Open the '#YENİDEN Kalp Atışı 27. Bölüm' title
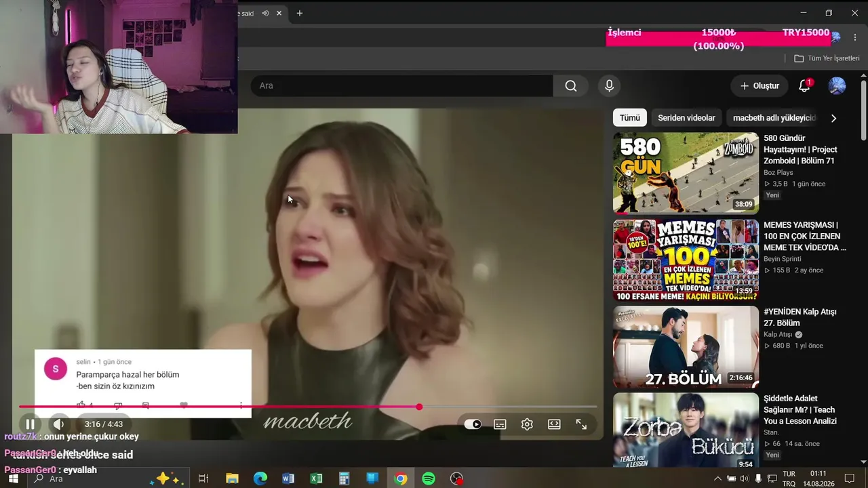This screenshot has width=868, height=488. [800, 318]
